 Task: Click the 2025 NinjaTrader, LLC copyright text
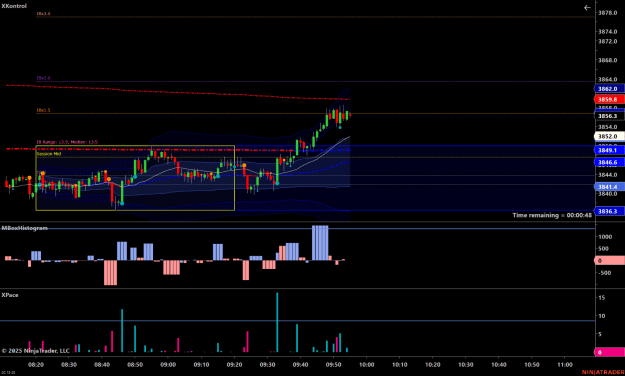(35, 351)
